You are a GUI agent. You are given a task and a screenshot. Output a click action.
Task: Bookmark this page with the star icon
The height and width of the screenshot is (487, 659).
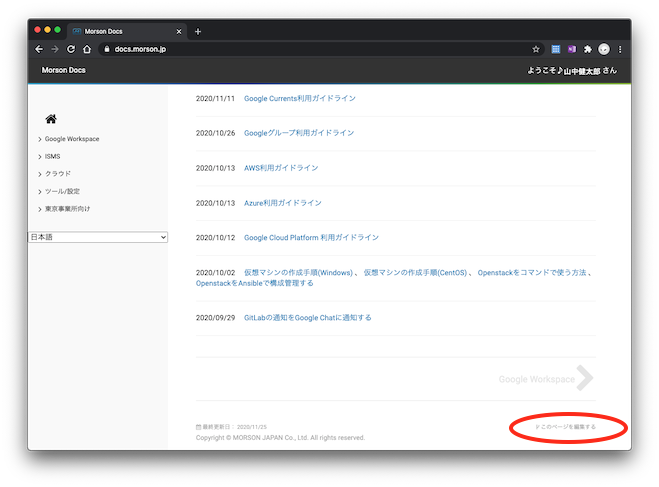536,49
